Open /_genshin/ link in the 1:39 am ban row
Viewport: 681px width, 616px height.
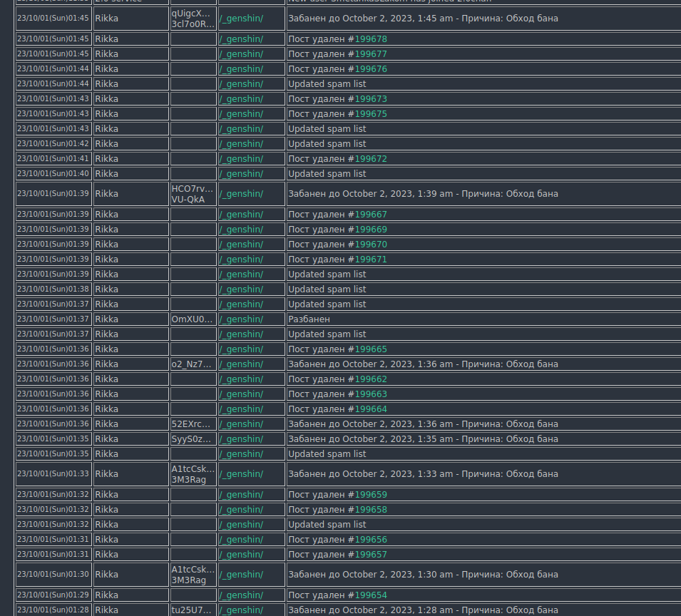[x=241, y=194]
